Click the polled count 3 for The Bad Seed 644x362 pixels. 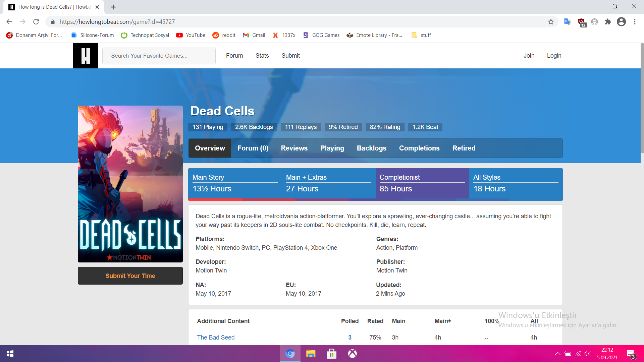point(350,338)
